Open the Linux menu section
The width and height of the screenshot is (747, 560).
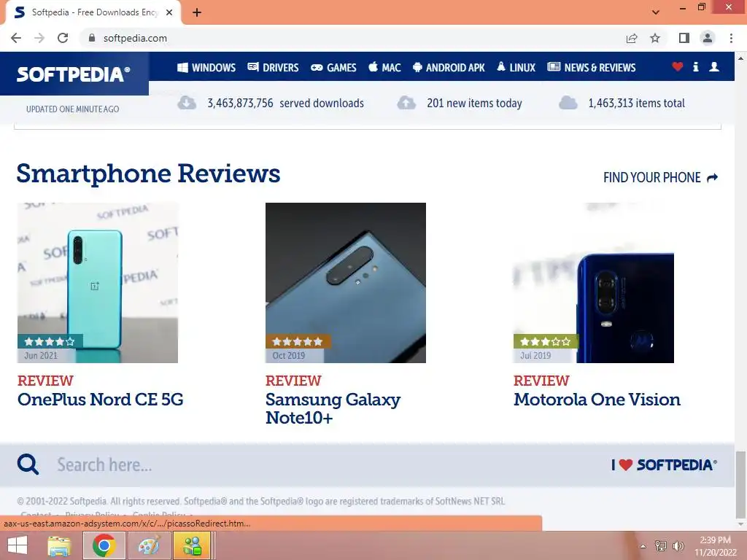(516, 68)
